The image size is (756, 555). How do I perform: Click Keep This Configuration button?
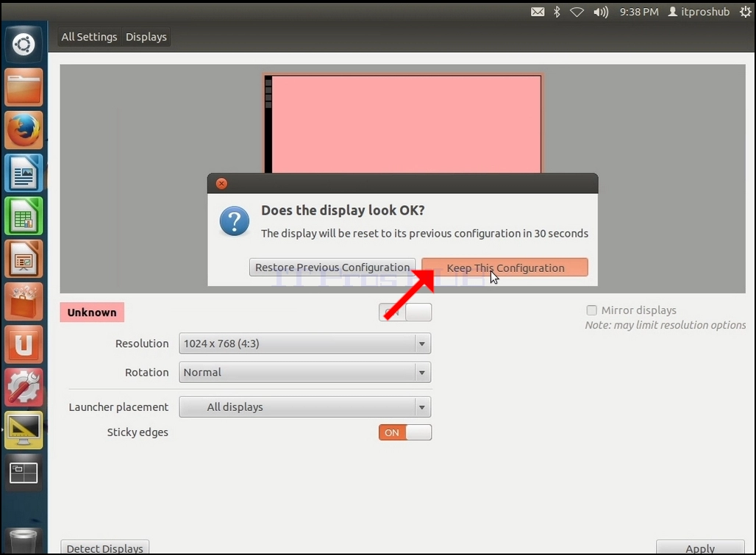point(504,268)
